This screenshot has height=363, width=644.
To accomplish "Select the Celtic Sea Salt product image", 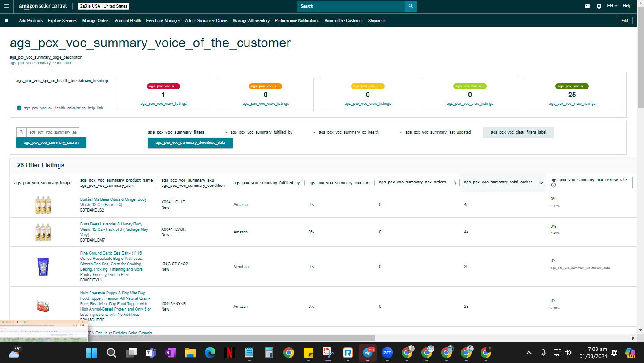I will (43, 267).
